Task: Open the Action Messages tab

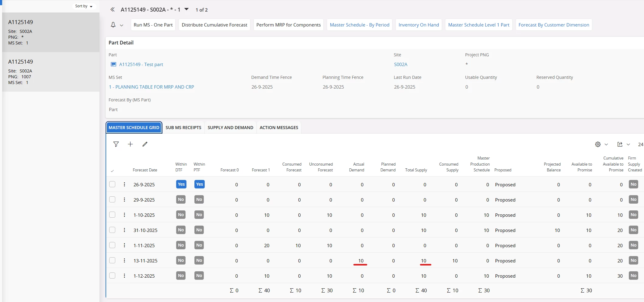Action: click(279, 128)
